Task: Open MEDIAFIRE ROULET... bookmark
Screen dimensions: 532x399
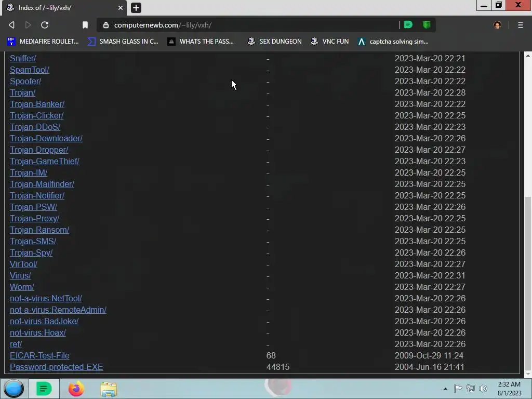Action: click(x=43, y=42)
